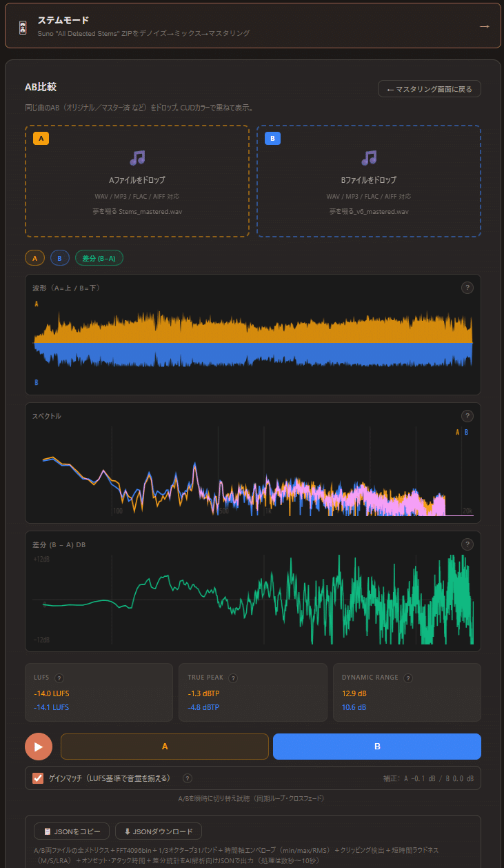The width and height of the screenshot is (504, 868).
Task: Click the music note icon in drop zone B
Action: point(369,158)
